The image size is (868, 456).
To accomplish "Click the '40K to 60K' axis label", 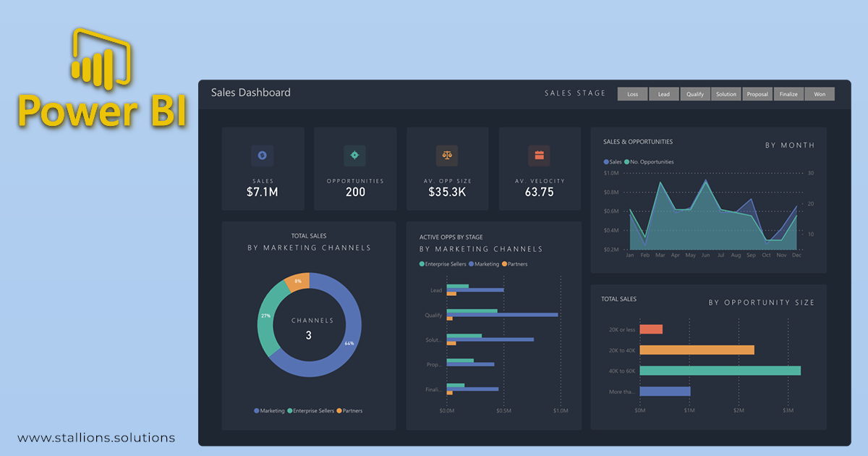I will [622, 371].
